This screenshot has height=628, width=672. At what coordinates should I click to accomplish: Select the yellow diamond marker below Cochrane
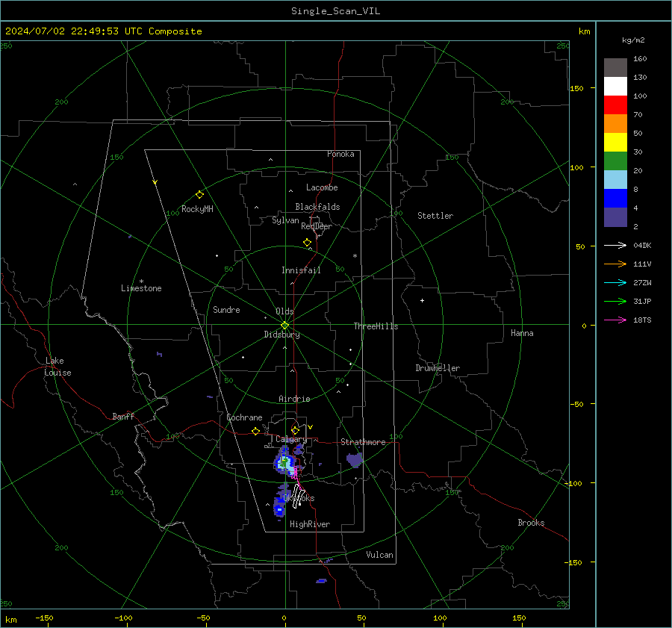point(255,432)
